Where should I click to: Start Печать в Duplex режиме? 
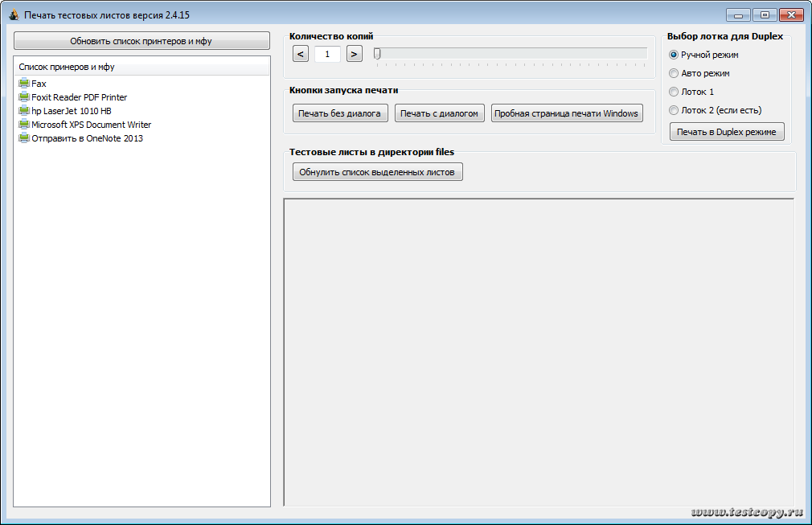727,132
